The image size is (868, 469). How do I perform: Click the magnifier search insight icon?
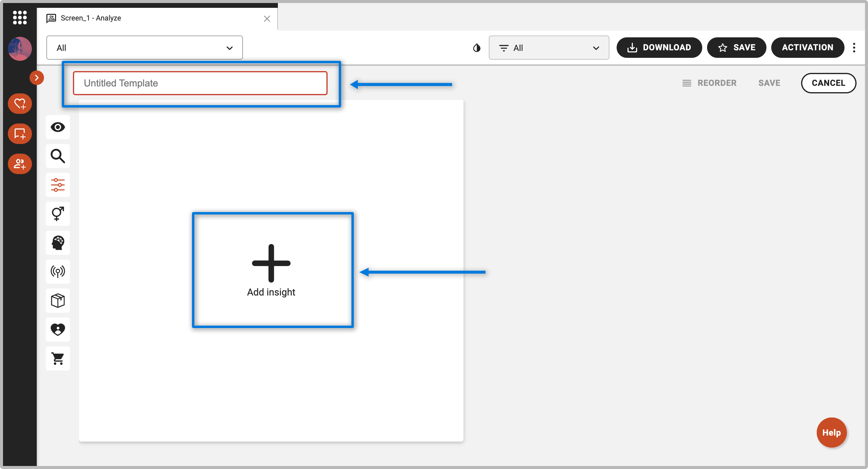(58, 156)
